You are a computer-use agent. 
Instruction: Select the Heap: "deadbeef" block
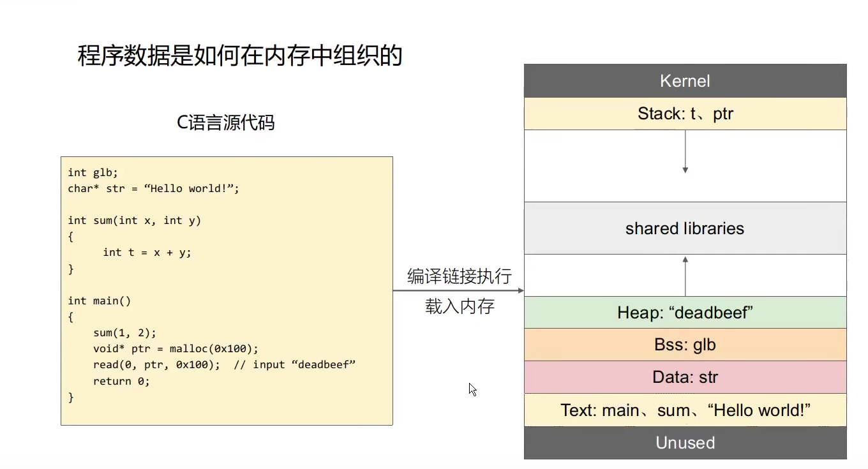tap(685, 313)
